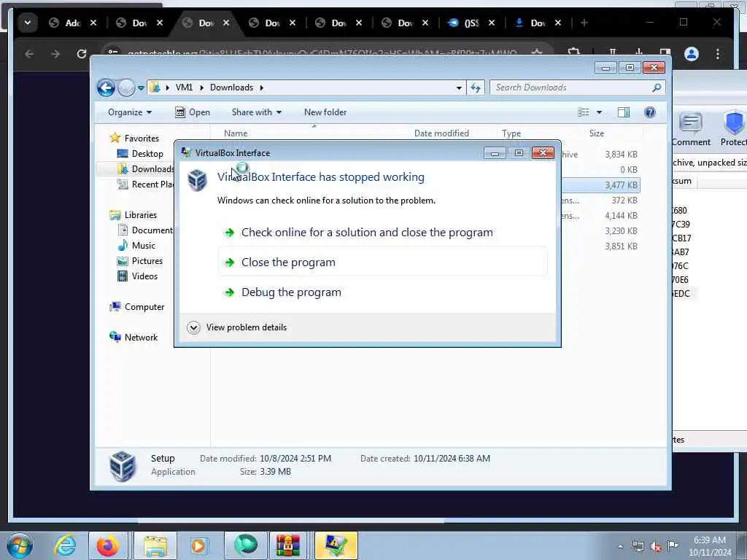
Task: Open Windows Media Player taskbar icon
Action: click(198, 545)
